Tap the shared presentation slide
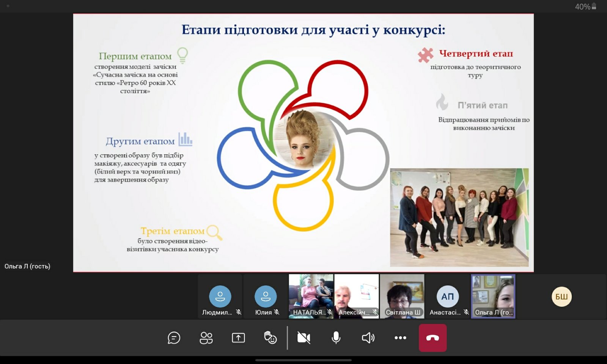Image resolution: width=607 pixels, height=364 pixels. 303,143
